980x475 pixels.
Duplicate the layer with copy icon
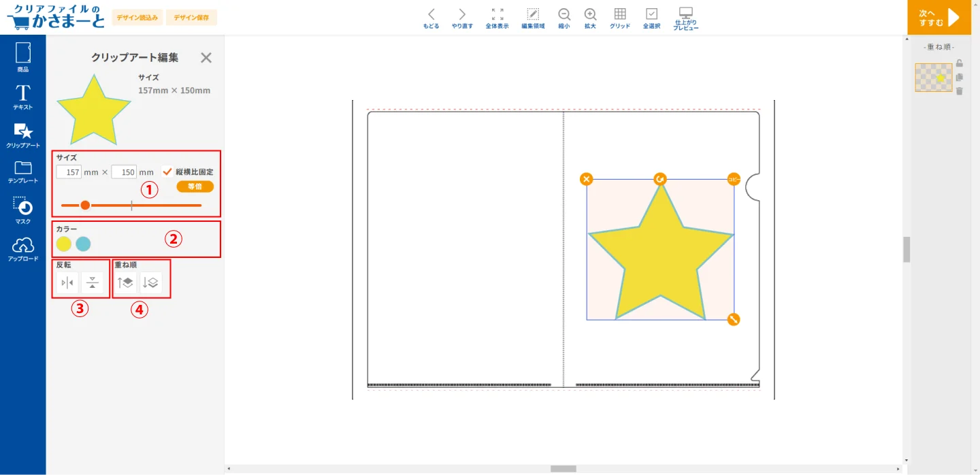[x=960, y=77]
